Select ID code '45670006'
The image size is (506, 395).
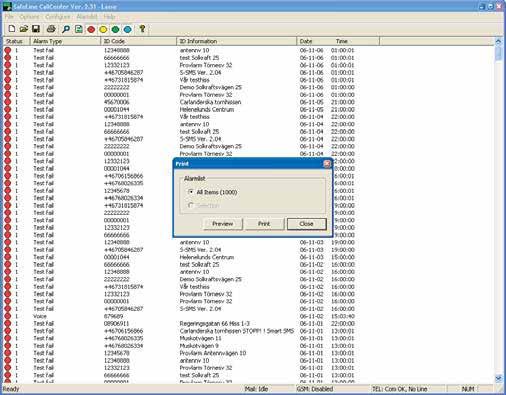(x=116, y=102)
